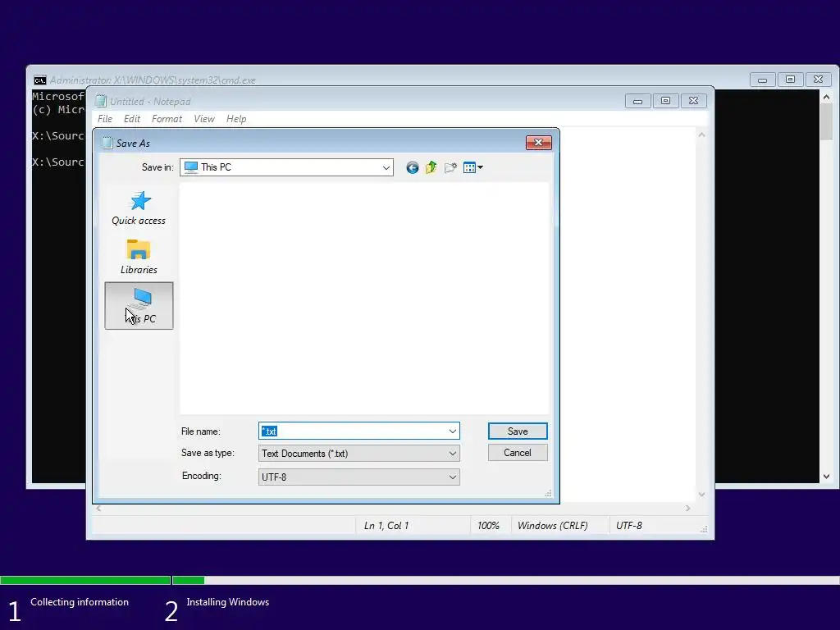840x630 pixels.
Task: Click 'UTF-8' in Notepad status bar
Action: (629, 526)
